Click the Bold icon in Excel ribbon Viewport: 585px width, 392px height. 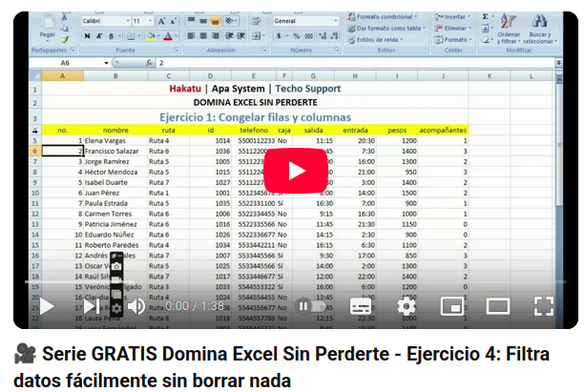coord(86,36)
